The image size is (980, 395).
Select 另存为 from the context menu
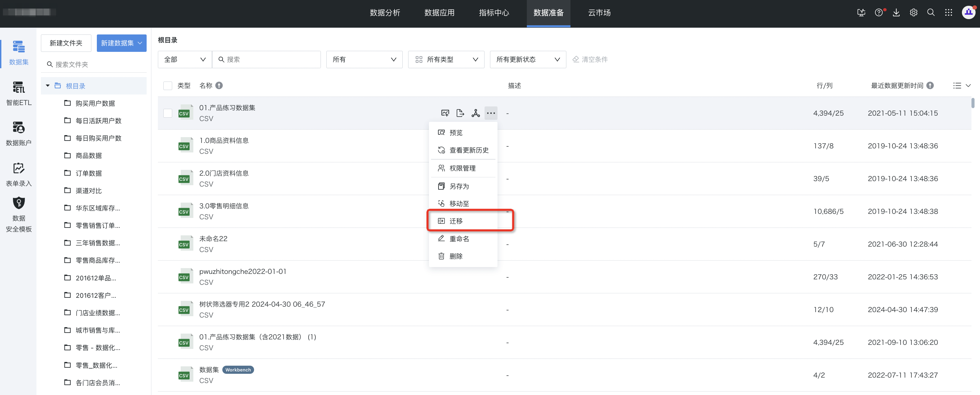[463, 186]
